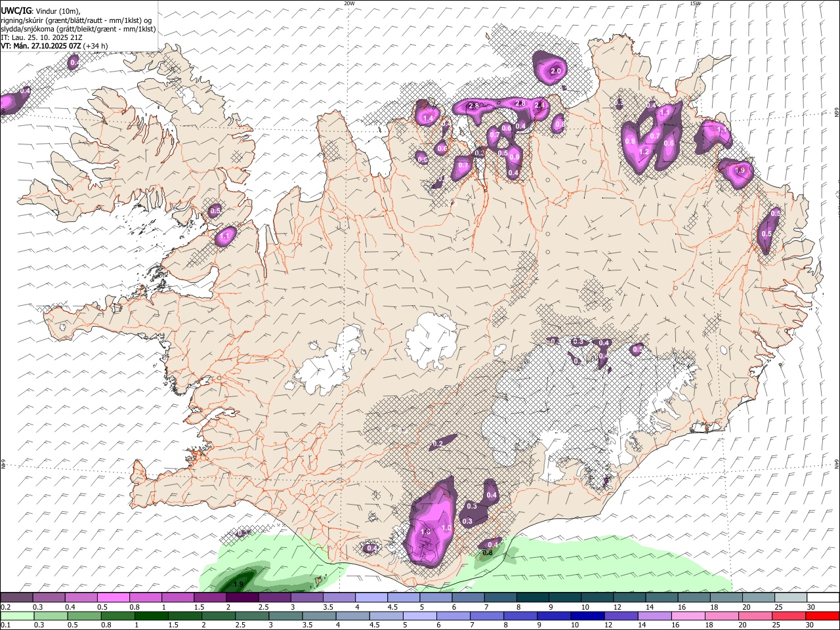
Task: Click the 15W longitude label at top
Action: [695, 3]
